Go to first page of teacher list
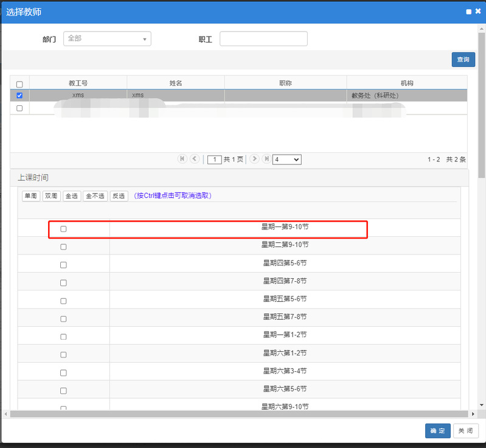Viewport: 486px width, 448px height. (x=182, y=159)
